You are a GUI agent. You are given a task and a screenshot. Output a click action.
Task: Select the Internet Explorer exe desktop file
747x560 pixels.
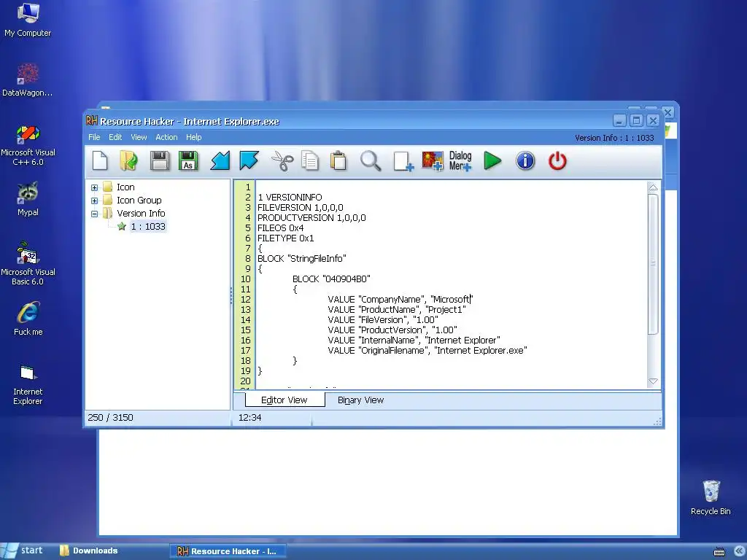28,385
